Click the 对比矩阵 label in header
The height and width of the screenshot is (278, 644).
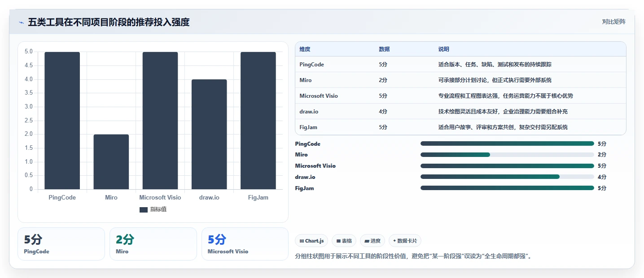pyautogui.click(x=613, y=22)
